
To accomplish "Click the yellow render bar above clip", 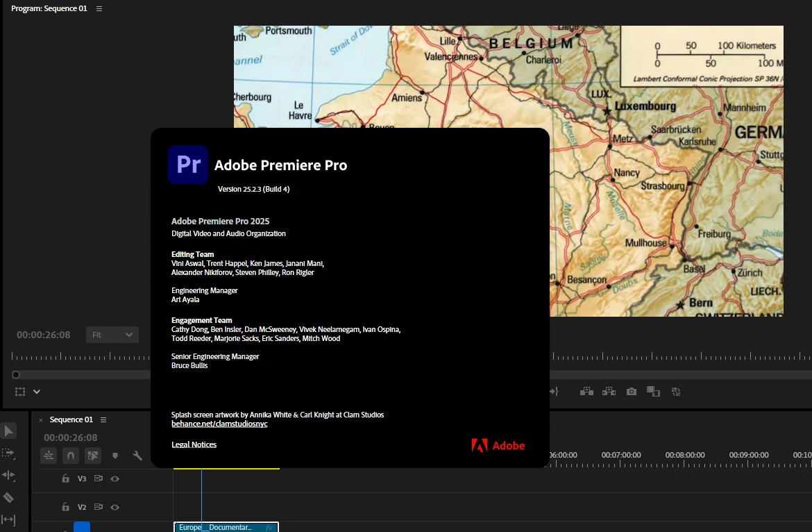I will tap(226, 469).
